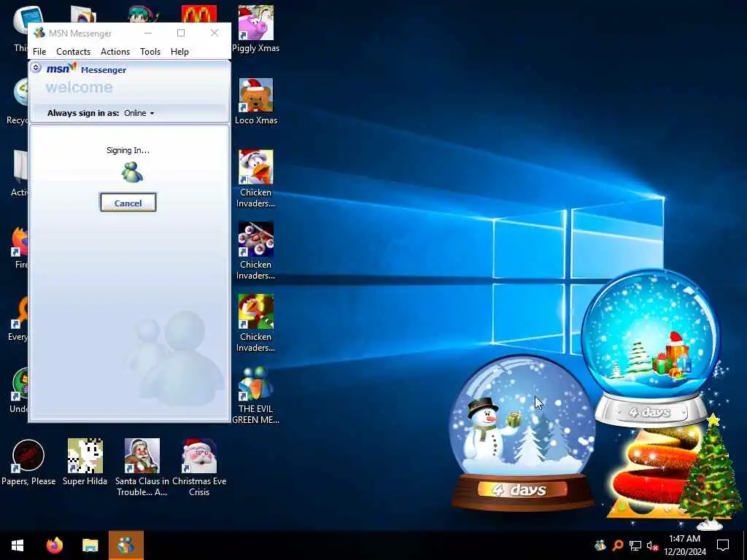The height and width of the screenshot is (560, 747).
Task: Select the McDonald's logo desktop icon
Action: 199,15
